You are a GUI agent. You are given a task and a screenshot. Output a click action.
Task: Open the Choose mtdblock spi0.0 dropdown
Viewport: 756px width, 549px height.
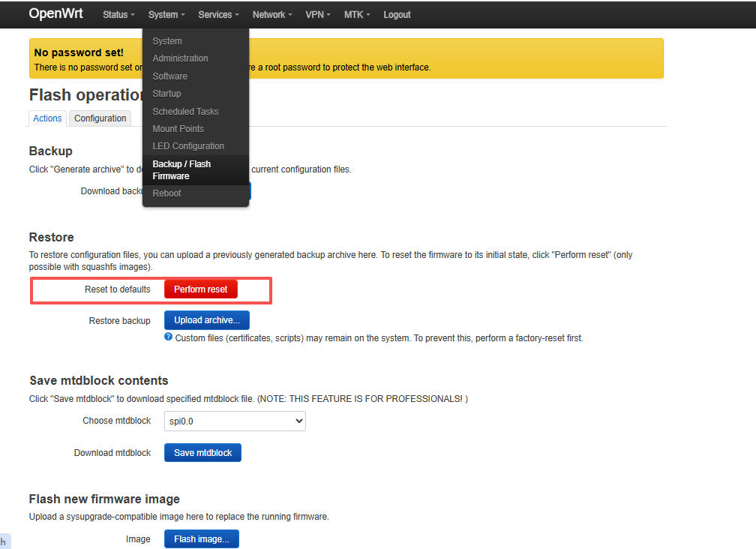235,421
